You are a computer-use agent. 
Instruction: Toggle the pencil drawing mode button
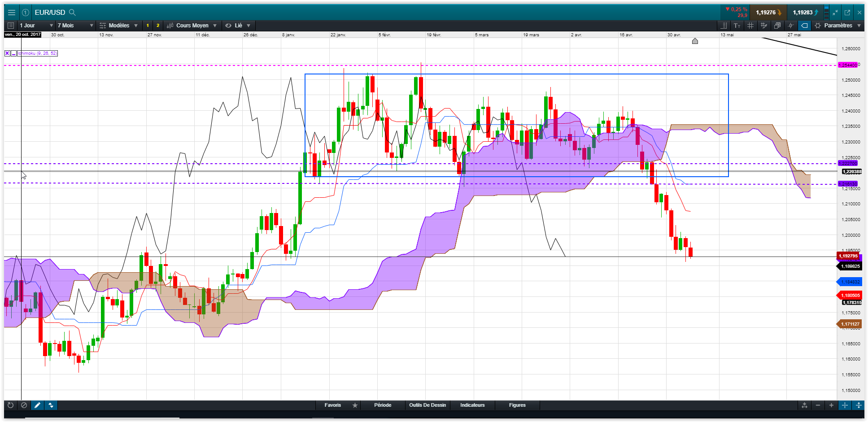tap(37, 405)
